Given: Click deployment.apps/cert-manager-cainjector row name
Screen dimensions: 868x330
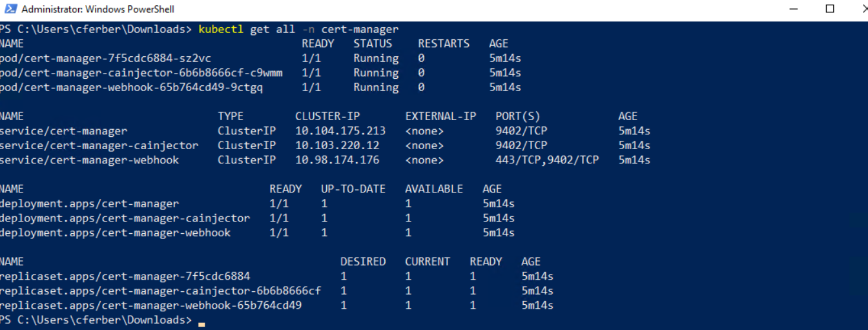Looking at the screenshot, I should [125, 218].
